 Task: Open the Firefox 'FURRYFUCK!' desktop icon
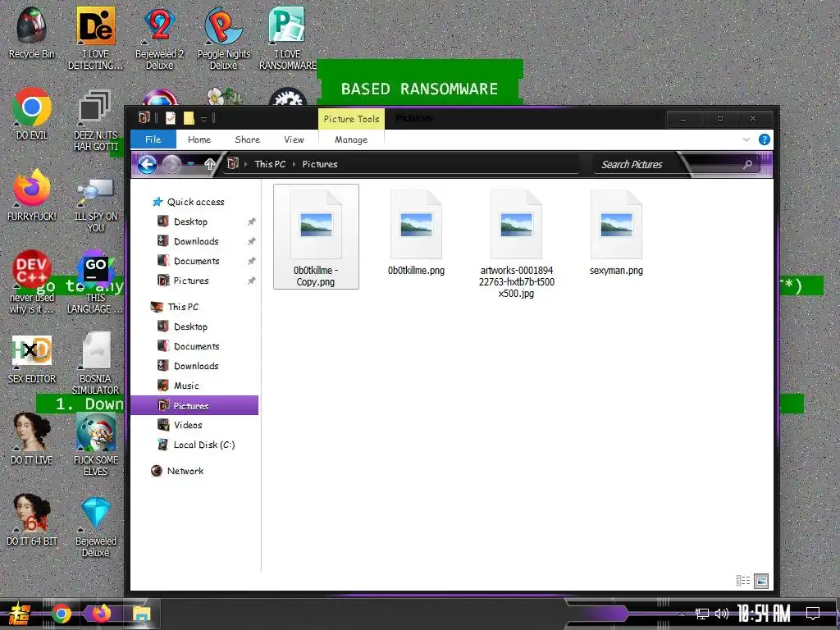pyautogui.click(x=32, y=195)
